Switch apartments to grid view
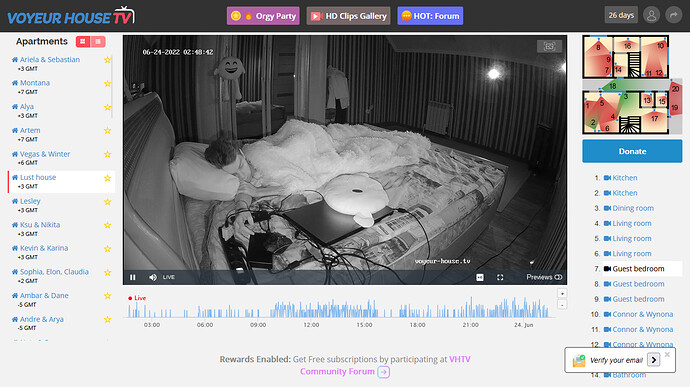Image resolution: width=690 pixels, height=387 pixels. [x=83, y=41]
